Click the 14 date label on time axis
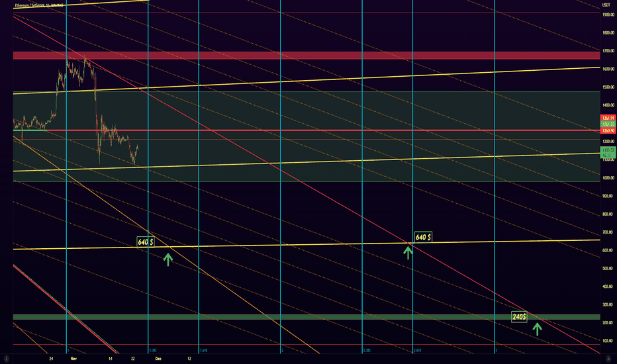The height and width of the screenshot is (364, 617). pos(111,359)
